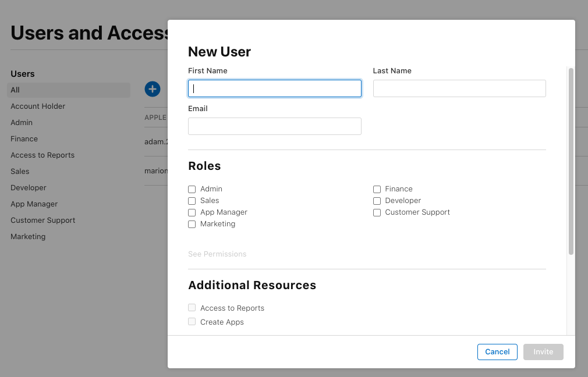Select All users in the sidebar
This screenshot has width=588, height=377.
[x=15, y=90]
